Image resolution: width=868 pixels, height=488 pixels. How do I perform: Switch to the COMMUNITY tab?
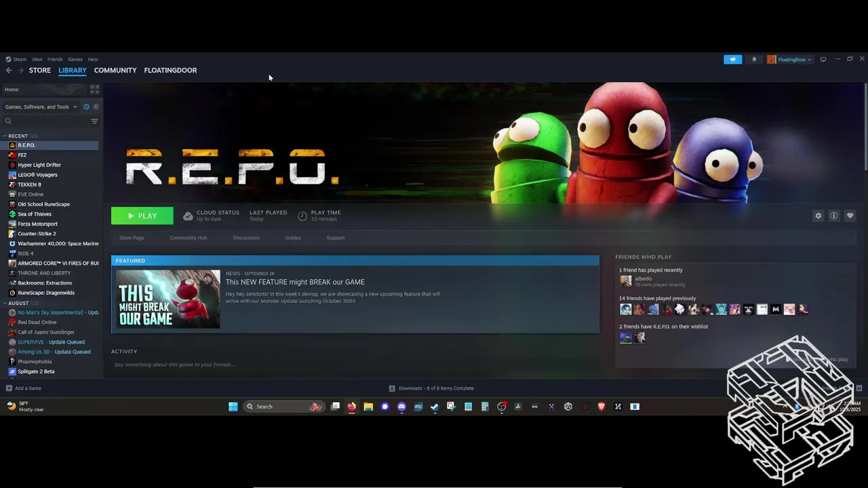point(115,70)
